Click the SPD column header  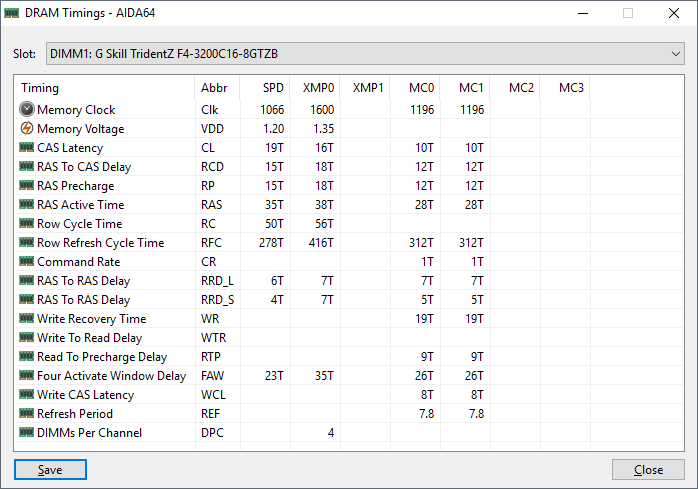tap(273, 88)
